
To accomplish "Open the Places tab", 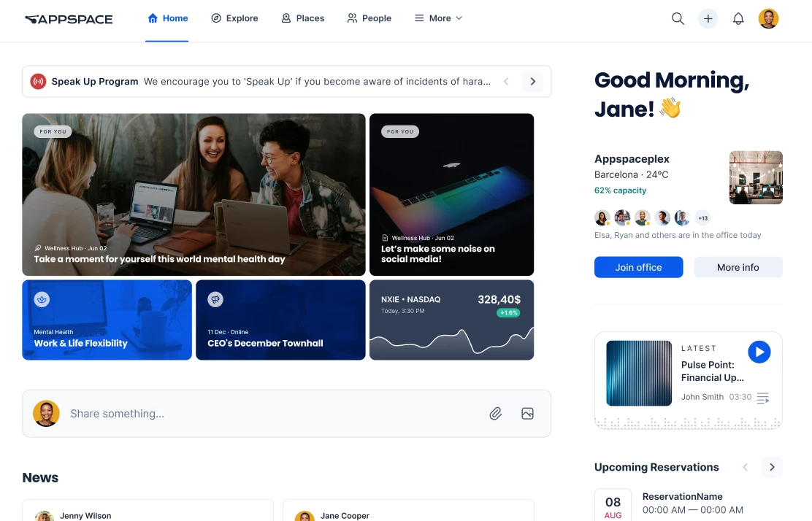I will coord(303,18).
